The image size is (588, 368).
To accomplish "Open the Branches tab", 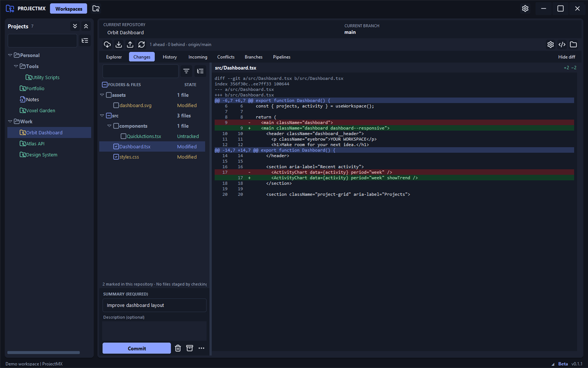I will click(x=254, y=57).
